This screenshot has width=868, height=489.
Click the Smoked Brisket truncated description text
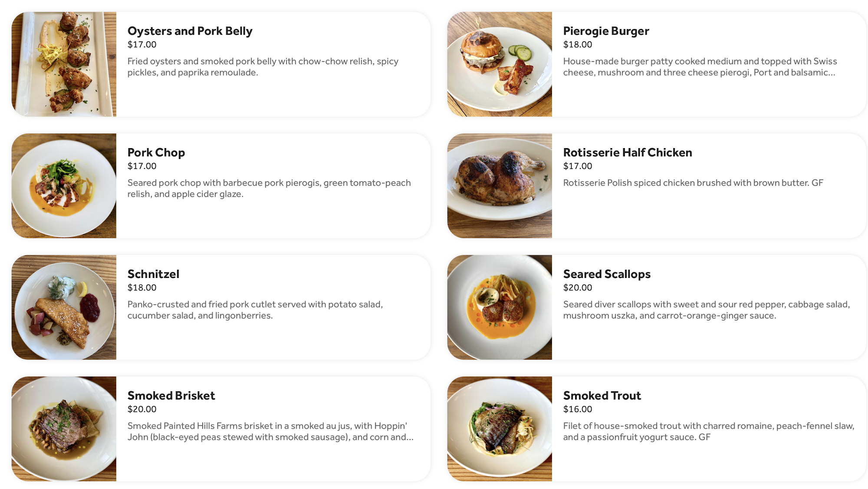click(x=270, y=432)
